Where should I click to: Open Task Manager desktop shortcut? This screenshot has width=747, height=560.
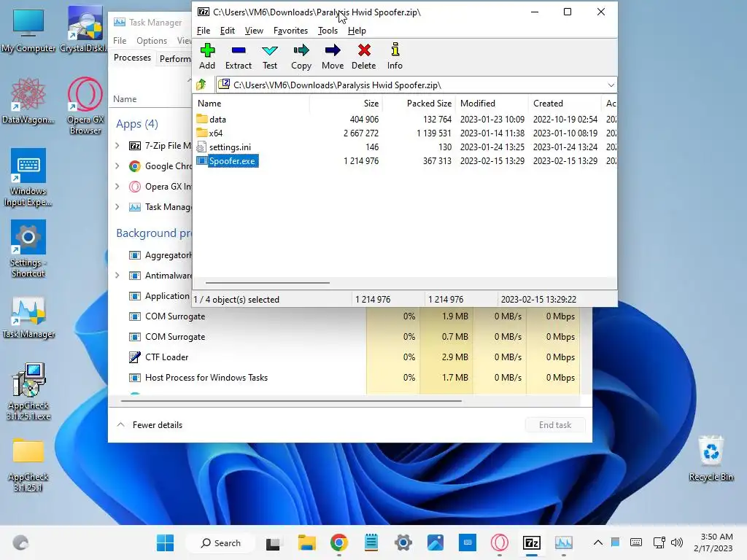[28, 318]
